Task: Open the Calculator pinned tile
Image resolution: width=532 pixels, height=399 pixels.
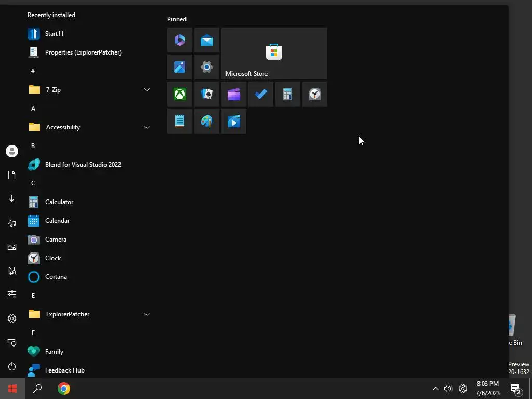Action: [288, 94]
